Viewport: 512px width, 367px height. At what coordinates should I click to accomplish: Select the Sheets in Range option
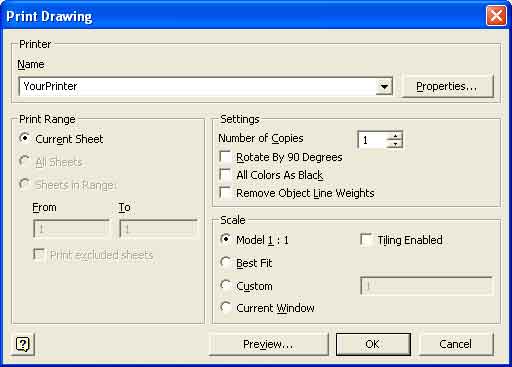pos(24,184)
